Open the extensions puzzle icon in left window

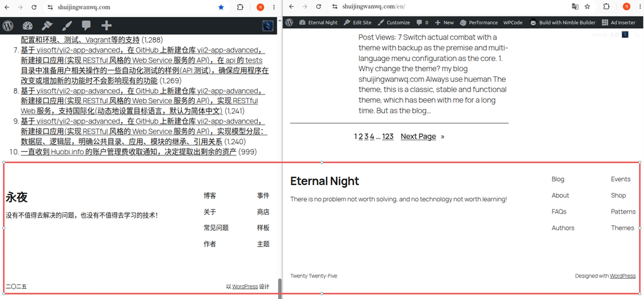coord(241,7)
